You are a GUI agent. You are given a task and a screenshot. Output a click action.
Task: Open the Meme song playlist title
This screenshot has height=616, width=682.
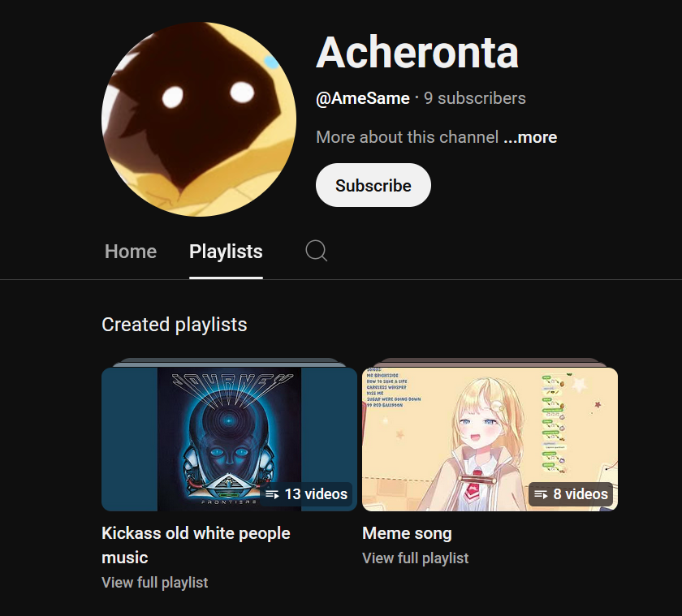[x=407, y=533]
